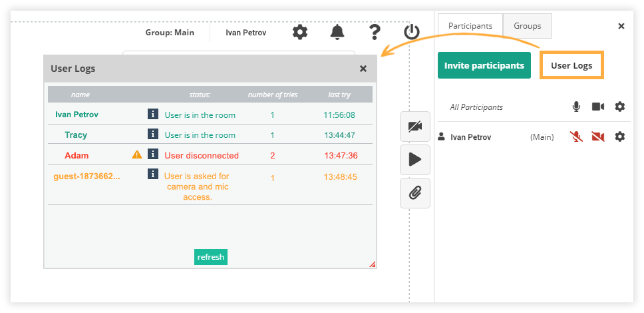Switch to the Participants tab

coord(470,26)
